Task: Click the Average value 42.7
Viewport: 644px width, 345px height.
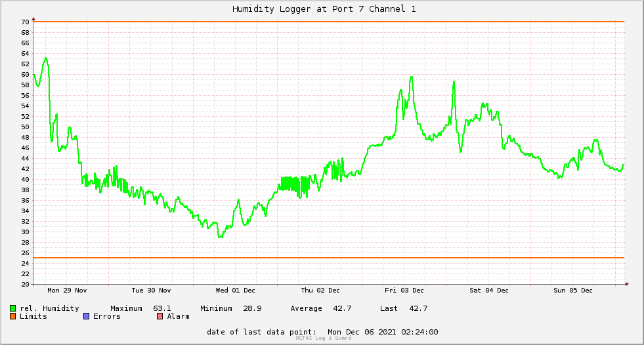Action: pos(342,308)
